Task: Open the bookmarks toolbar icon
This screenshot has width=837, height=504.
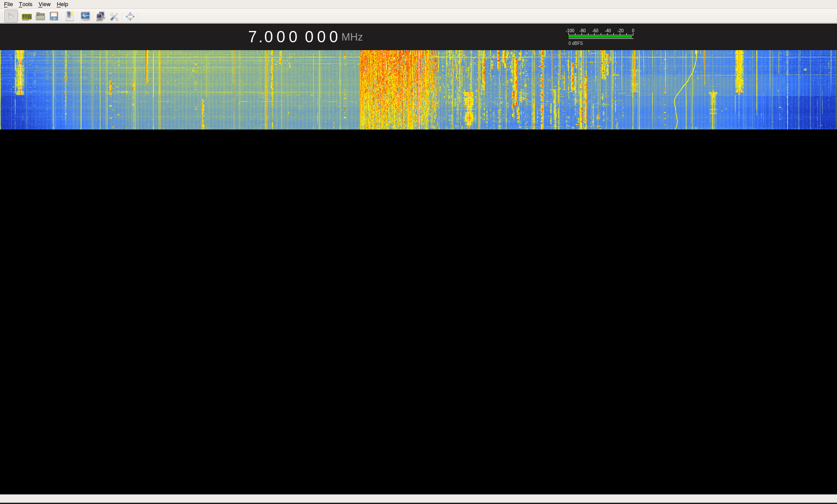Action: (x=70, y=17)
